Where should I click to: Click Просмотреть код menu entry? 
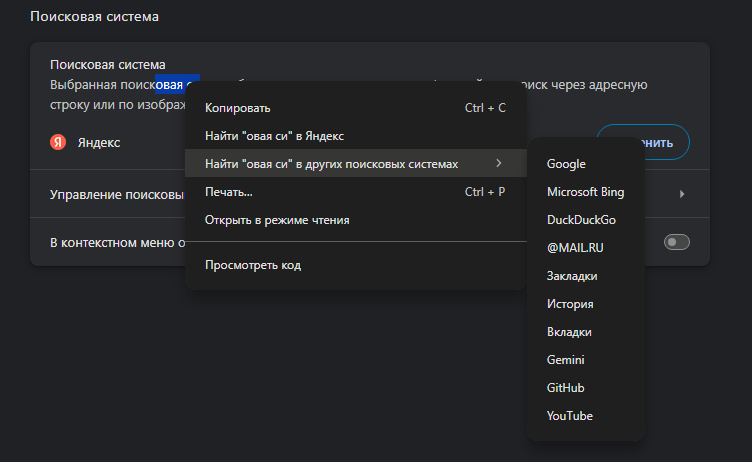(x=252, y=265)
